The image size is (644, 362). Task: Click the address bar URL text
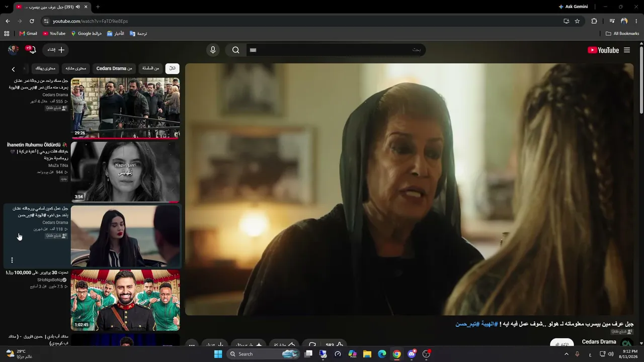coord(91,21)
